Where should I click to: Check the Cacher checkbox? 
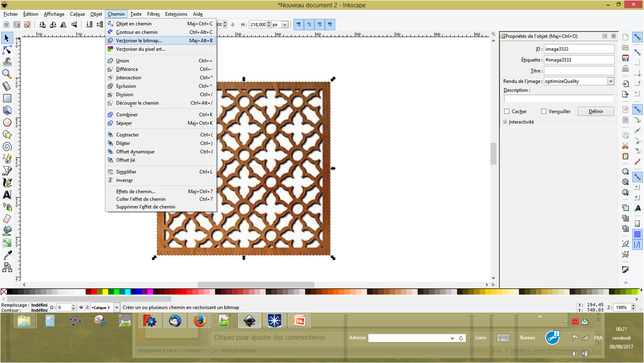[507, 111]
